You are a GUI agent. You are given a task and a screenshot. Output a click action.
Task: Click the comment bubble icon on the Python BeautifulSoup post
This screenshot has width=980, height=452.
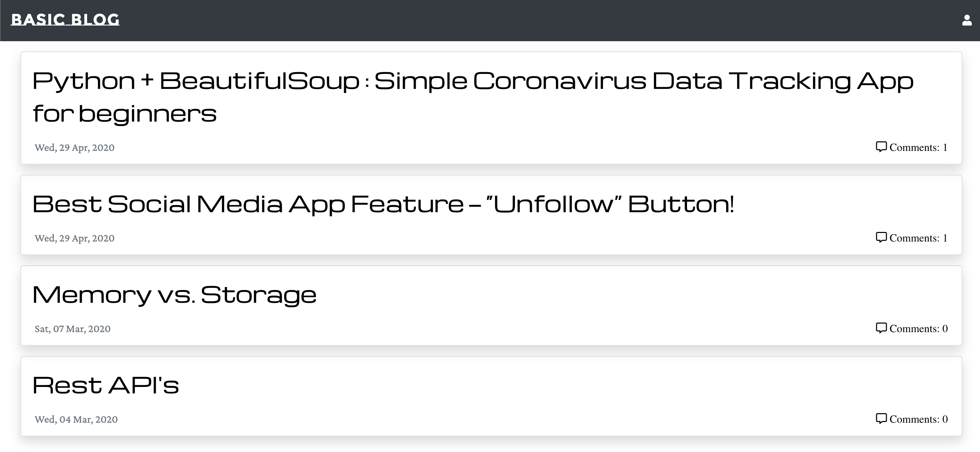click(x=881, y=147)
